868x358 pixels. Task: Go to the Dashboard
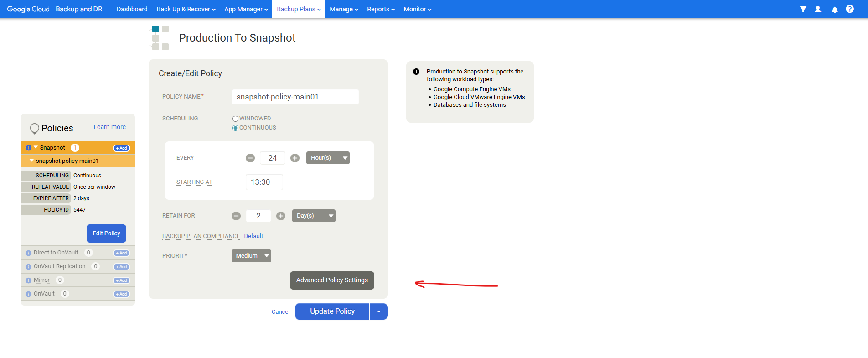click(132, 9)
